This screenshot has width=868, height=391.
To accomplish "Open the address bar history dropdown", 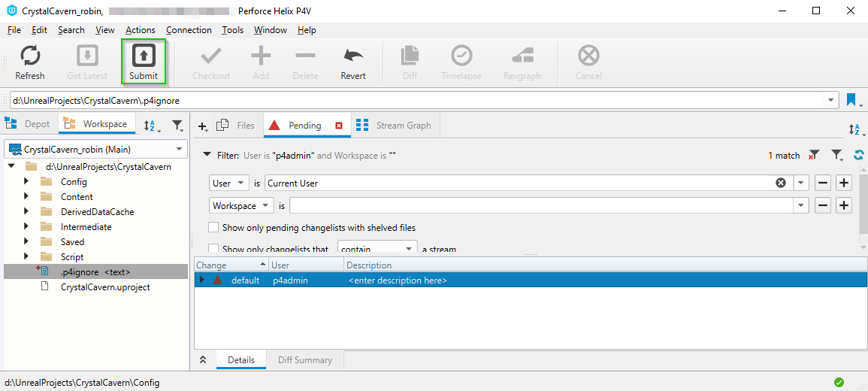I will click(x=830, y=100).
